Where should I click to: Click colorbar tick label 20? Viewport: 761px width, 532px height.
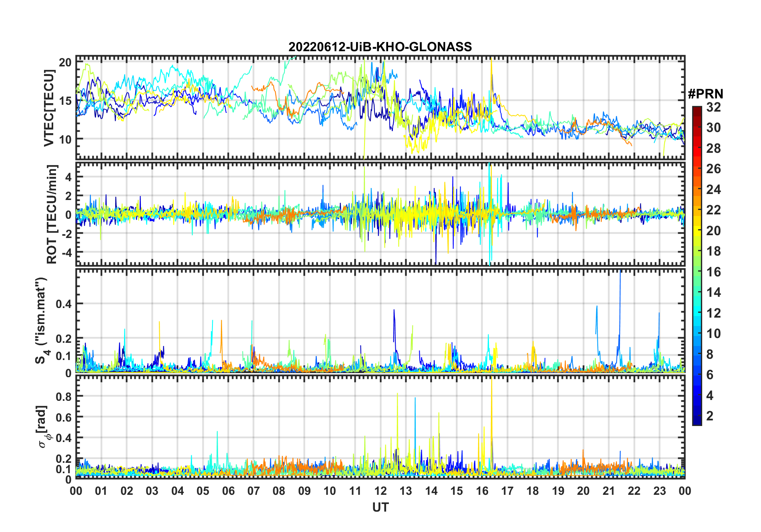tap(713, 230)
